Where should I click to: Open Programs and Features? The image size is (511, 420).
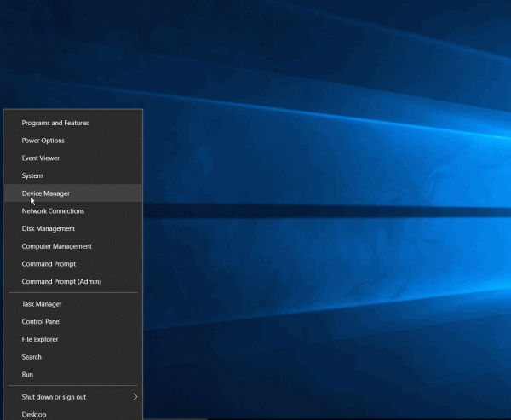[x=73, y=123]
